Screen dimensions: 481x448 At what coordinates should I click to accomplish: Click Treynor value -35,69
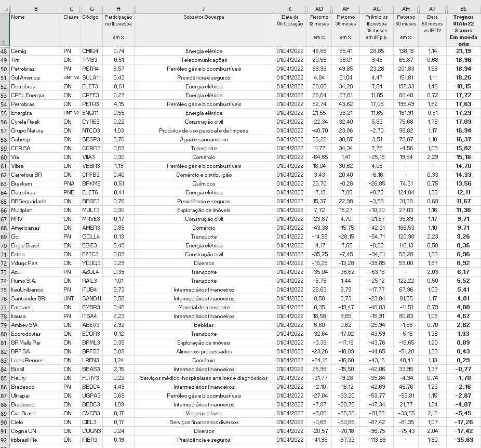(463, 440)
